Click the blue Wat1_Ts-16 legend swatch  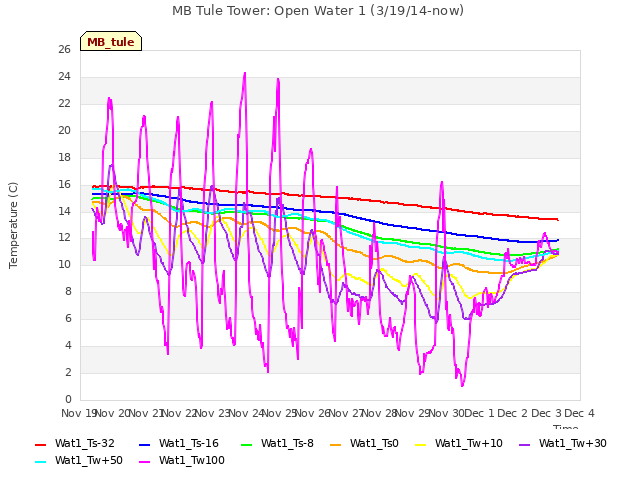coord(145,444)
